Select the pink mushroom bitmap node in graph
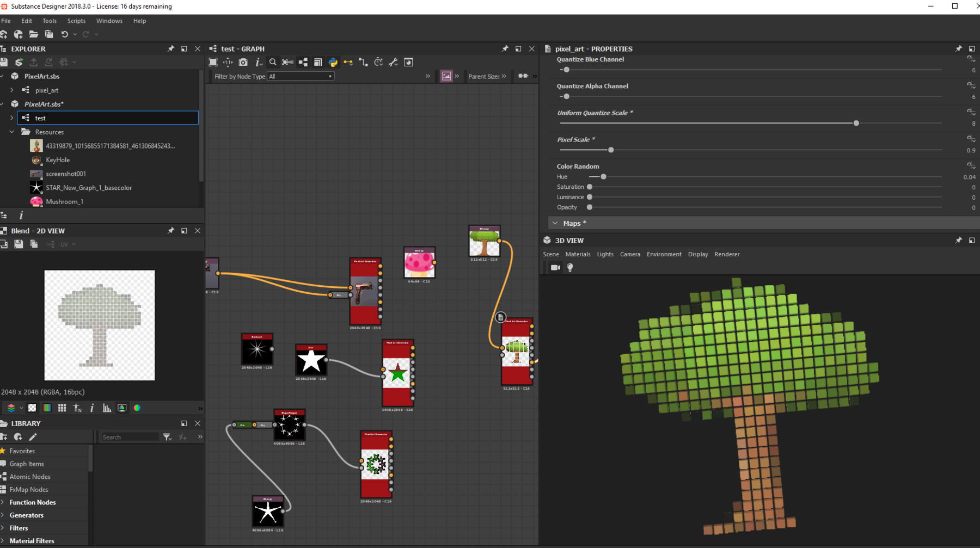The height and width of the screenshot is (548, 980). point(419,263)
